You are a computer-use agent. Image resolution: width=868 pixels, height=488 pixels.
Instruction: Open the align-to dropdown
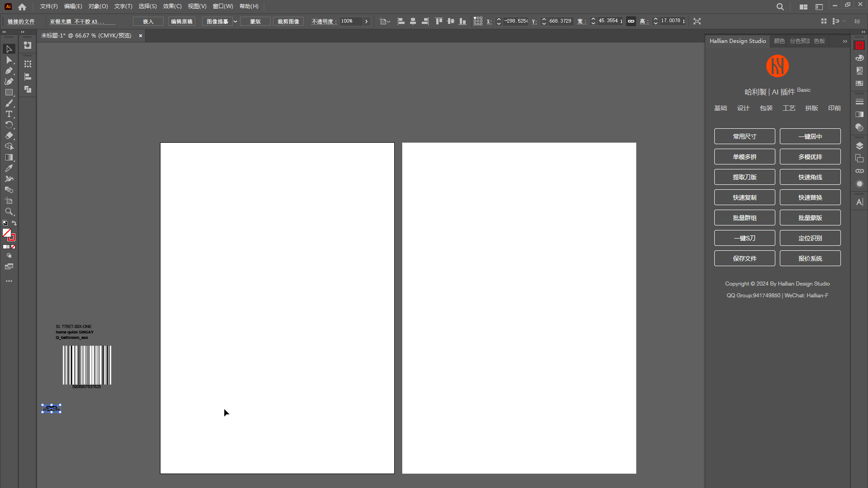385,21
